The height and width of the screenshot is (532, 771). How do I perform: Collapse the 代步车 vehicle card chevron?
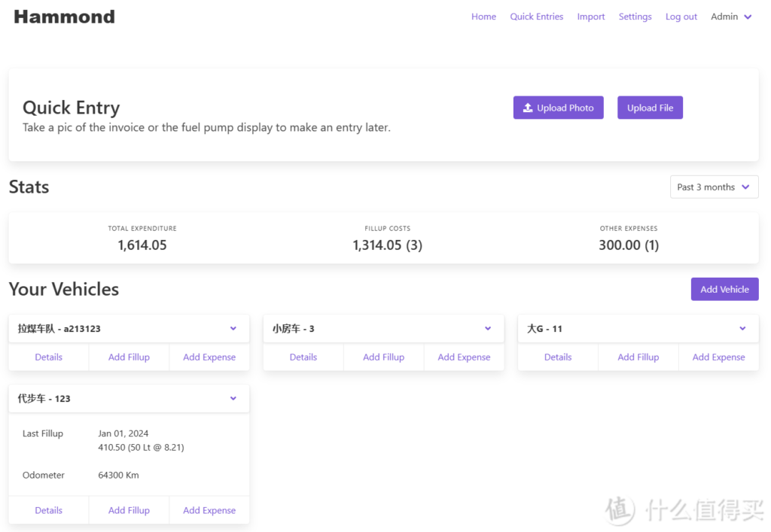click(233, 399)
